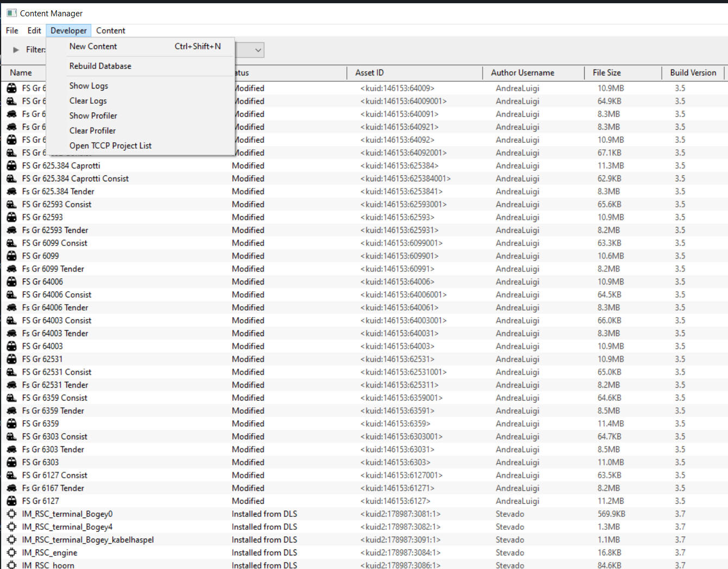Image resolution: width=728 pixels, height=569 pixels.
Task: Click tender icon of Fs Gr 625.384 Tender
Action: pyautogui.click(x=11, y=192)
